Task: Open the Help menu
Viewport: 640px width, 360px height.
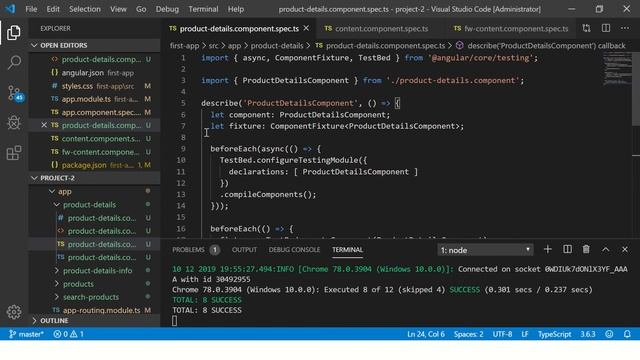Action: point(236,9)
